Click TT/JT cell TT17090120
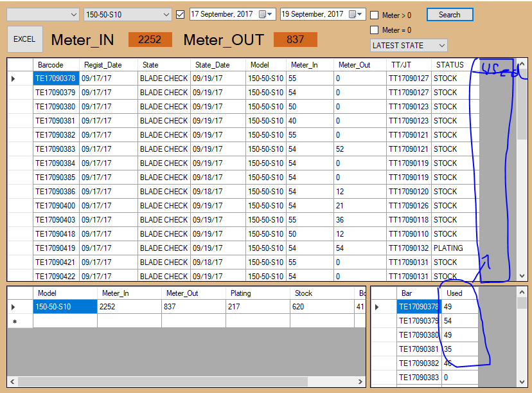Viewport: 532px width, 393px height. (409, 192)
